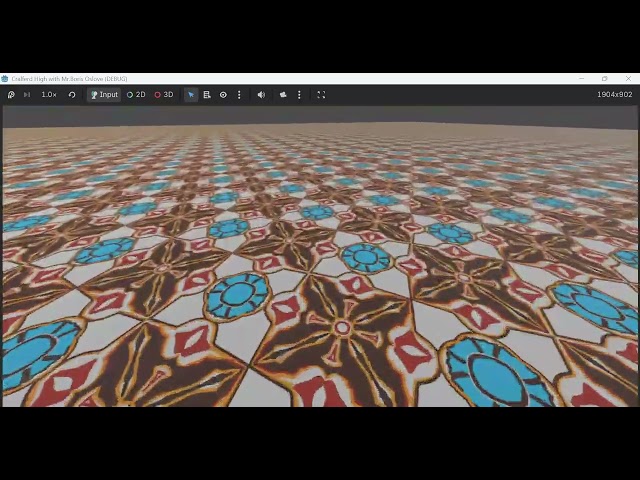This screenshot has height=480, width=640.
Task: Click the next frame step icon
Action: tap(27, 95)
